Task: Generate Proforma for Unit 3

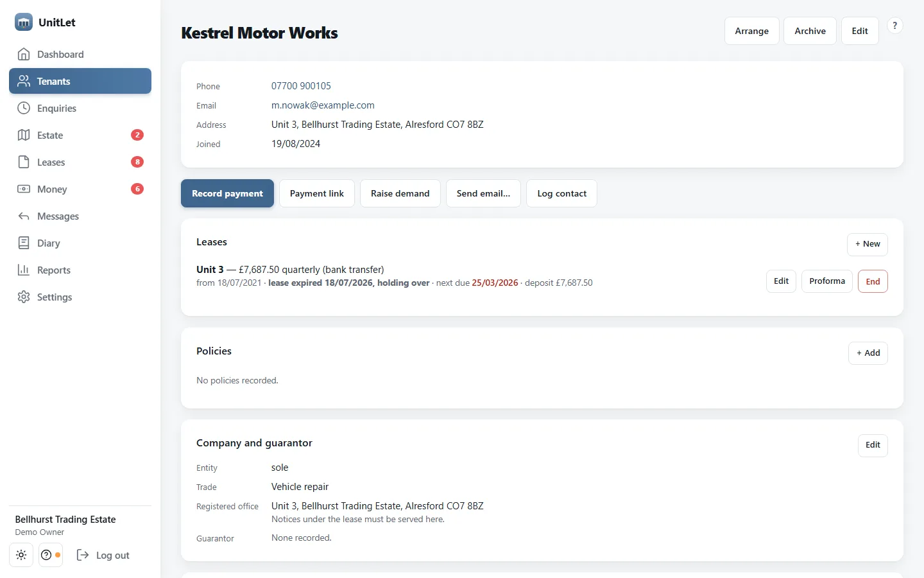Action: pos(827,281)
